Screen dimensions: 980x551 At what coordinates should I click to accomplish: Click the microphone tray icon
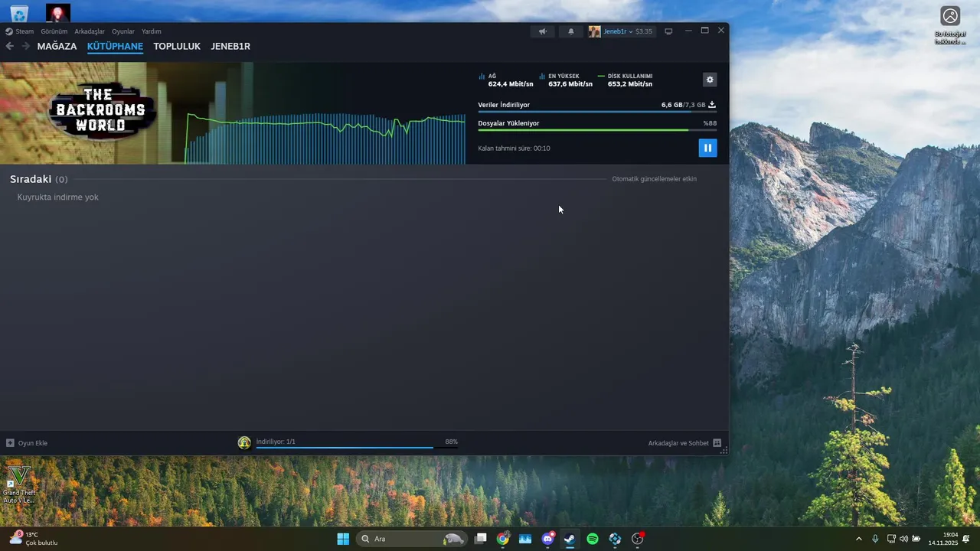point(875,539)
